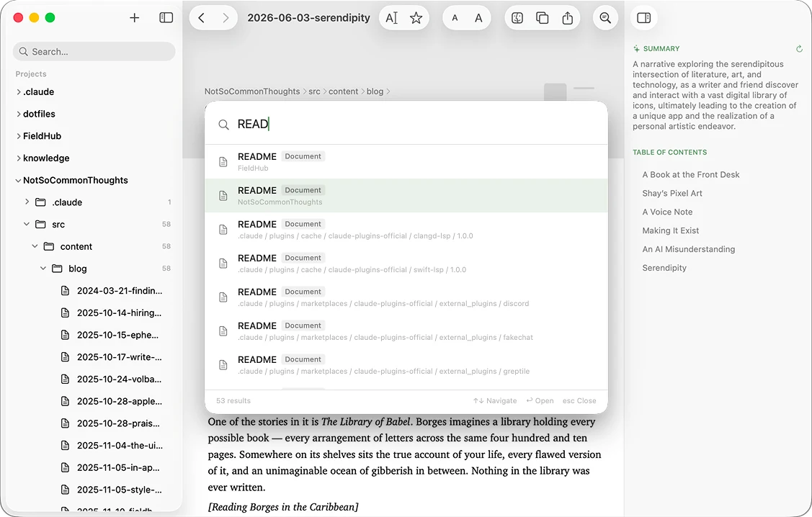Go back with the left arrow
Image resolution: width=812 pixels, height=517 pixels.
[x=202, y=18]
